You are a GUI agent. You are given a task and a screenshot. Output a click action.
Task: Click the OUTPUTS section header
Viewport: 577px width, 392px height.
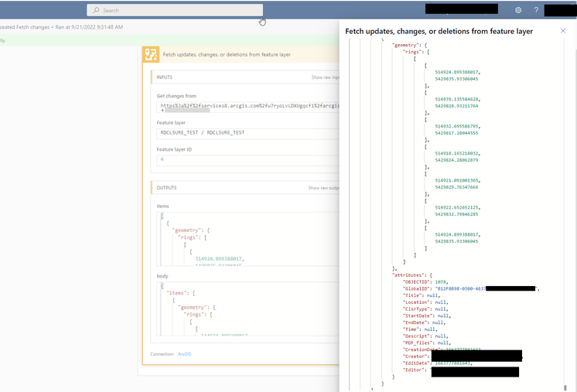point(167,188)
